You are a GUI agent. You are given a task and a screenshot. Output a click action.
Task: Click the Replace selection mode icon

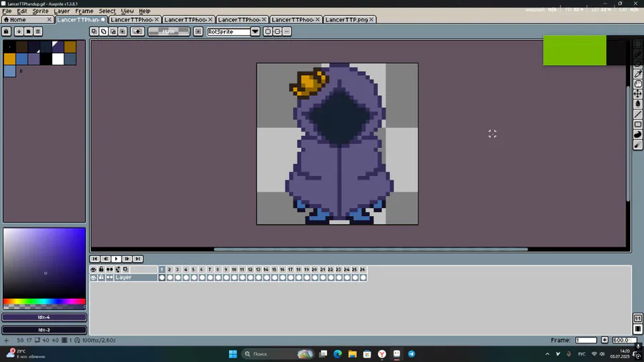(94, 31)
